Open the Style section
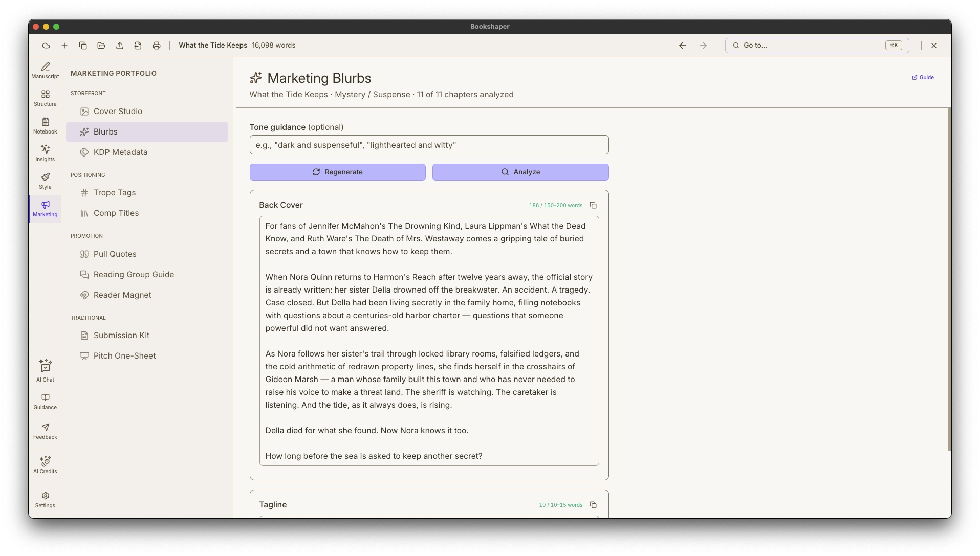 (45, 181)
